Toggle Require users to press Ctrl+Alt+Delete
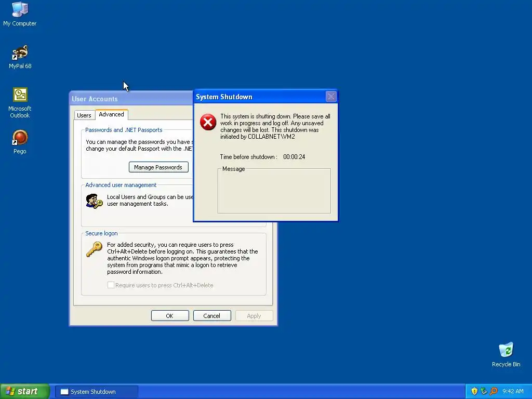This screenshot has height=399, width=532. pos(111,285)
